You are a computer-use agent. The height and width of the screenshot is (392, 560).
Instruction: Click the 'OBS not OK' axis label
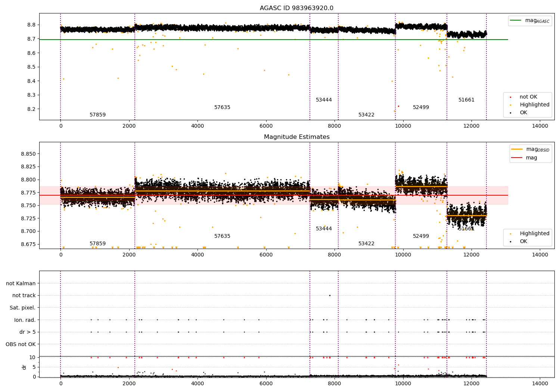point(21,344)
